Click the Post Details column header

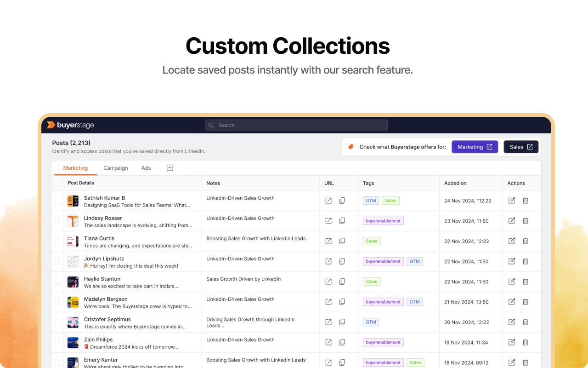click(x=81, y=183)
